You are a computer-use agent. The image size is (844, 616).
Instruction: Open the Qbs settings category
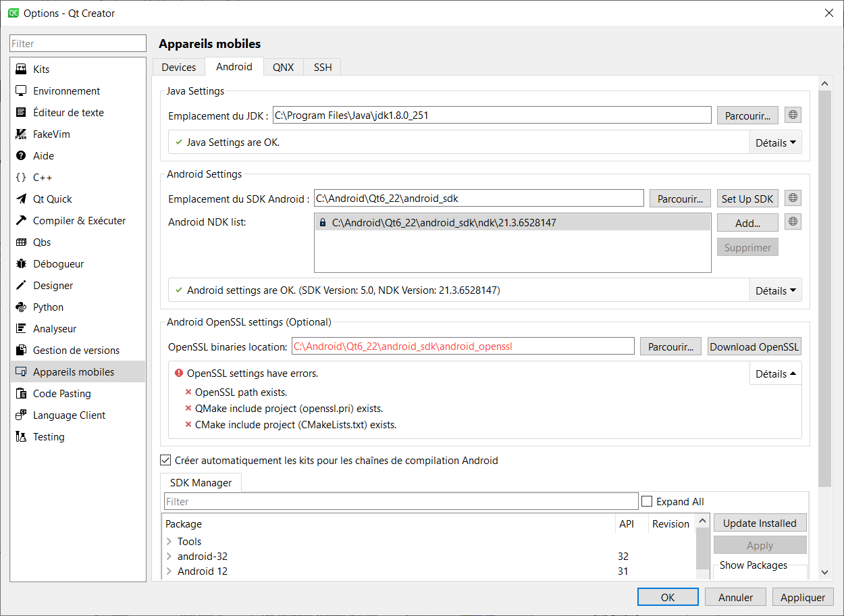[x=78, y=242]
